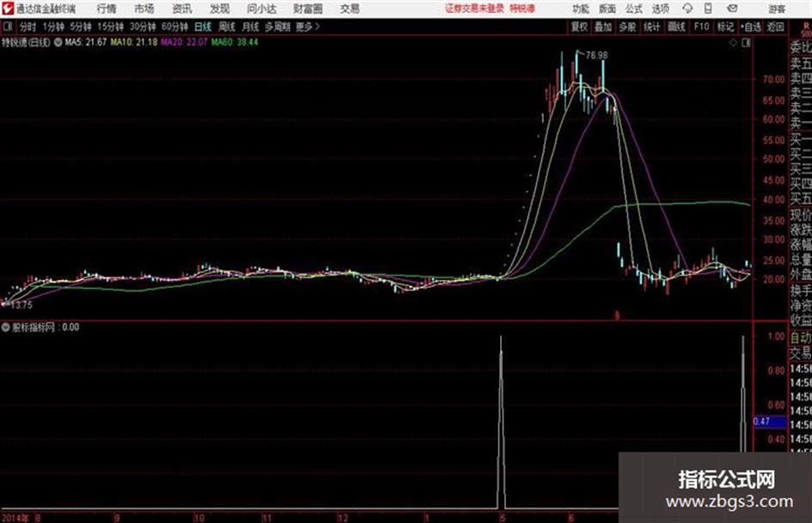This screenshot has height=523, width=812.
Task: Toggle the side panel icon near diamond
Action: 746,43
